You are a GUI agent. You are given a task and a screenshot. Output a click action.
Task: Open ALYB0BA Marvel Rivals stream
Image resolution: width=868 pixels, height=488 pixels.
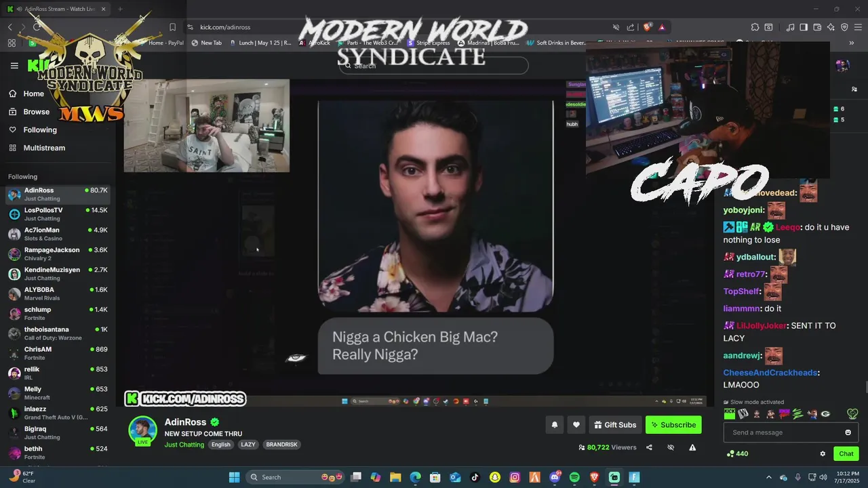click(x=58, y=293)
